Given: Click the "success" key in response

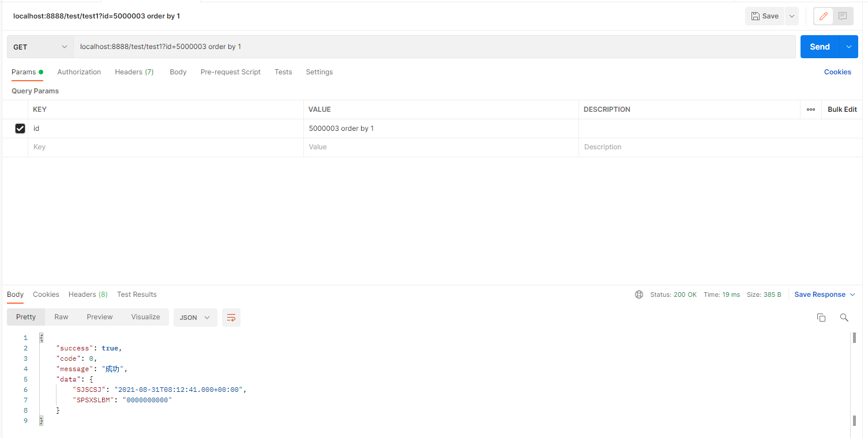Looking at the screenshot, I should [74, 348].
